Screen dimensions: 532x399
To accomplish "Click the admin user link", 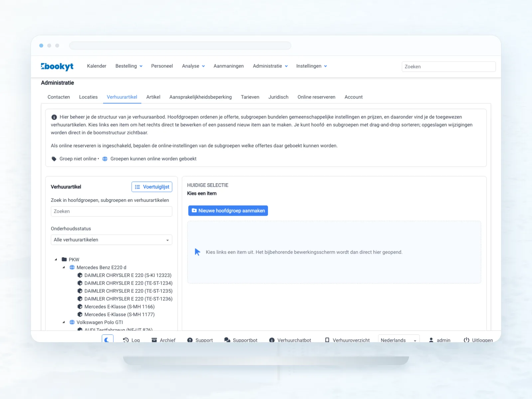I will pos(440,340).
